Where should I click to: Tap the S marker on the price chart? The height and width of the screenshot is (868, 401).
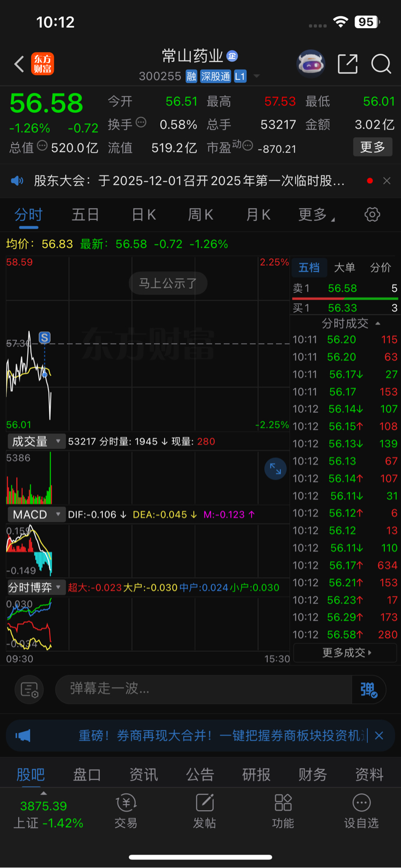(x=44, y=338)
